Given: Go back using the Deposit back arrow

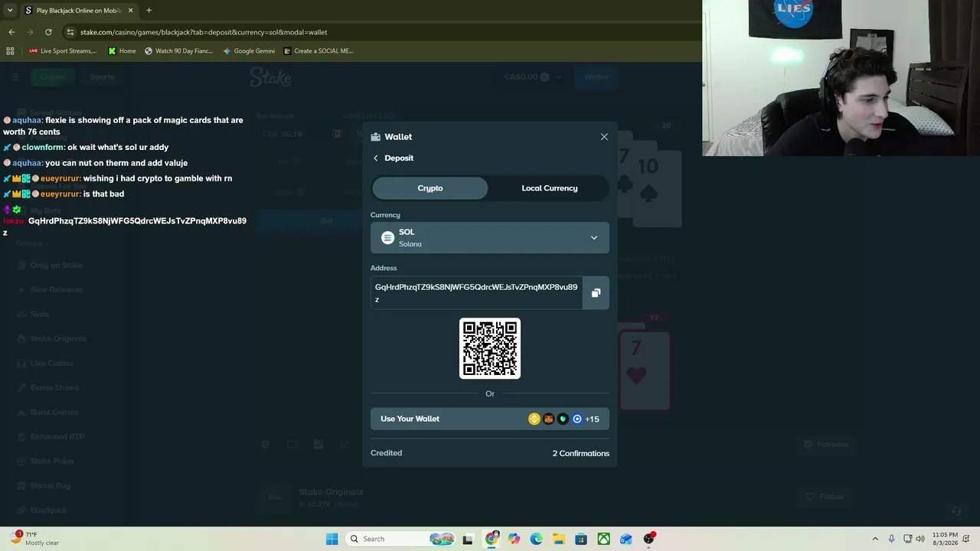Looking at the screenshot, I should [x=376, y=158].
